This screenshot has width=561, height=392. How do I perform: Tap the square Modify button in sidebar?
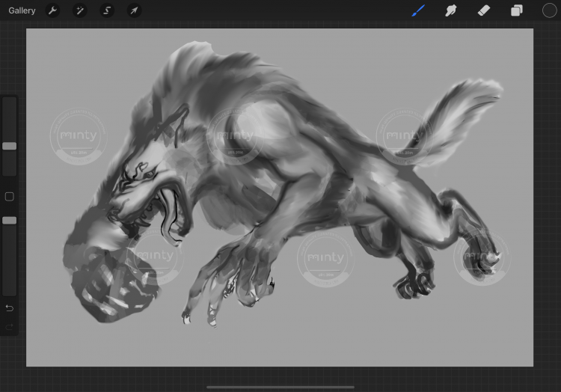tap(9, 197)
